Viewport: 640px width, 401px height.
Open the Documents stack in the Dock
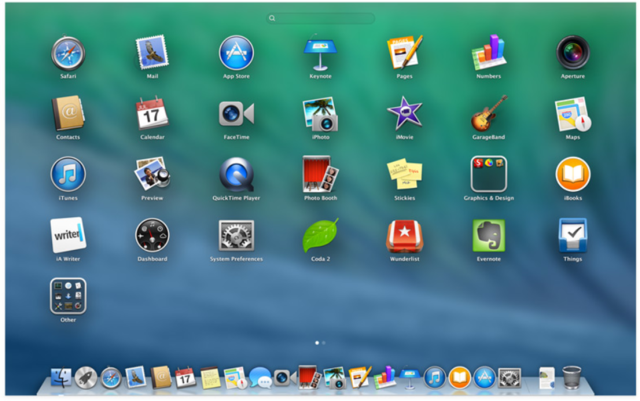(547, 378)
